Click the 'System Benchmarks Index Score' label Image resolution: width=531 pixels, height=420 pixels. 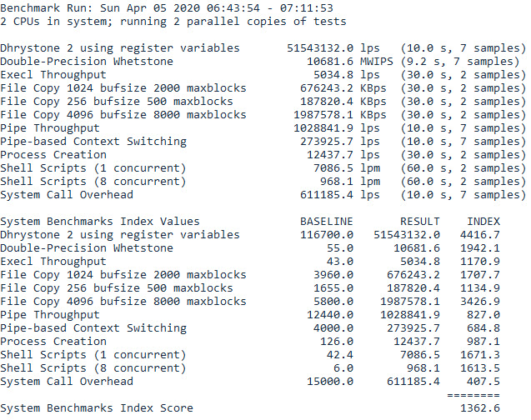pos(97,408)
